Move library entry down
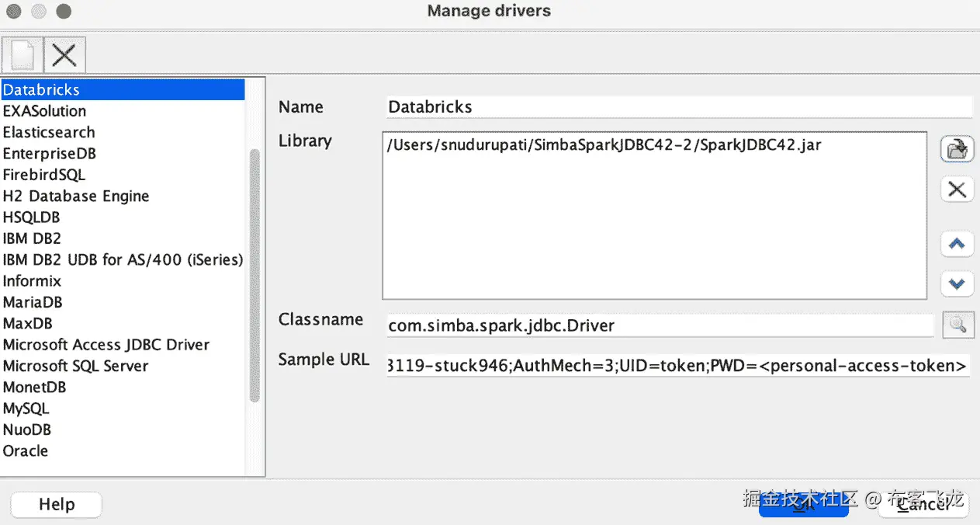Viewport: 980px width, 525px height. pos(957,284)
